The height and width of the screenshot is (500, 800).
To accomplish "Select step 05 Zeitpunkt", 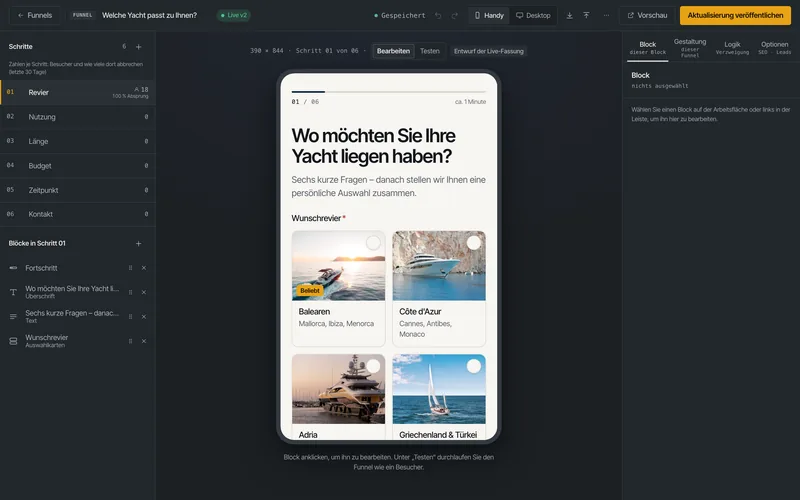I will [x=78, y=190].
